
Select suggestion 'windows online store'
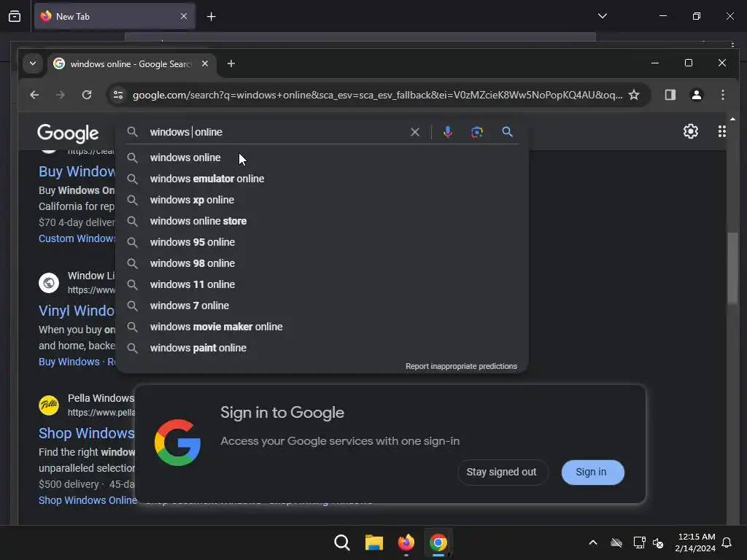click(322, 221)
